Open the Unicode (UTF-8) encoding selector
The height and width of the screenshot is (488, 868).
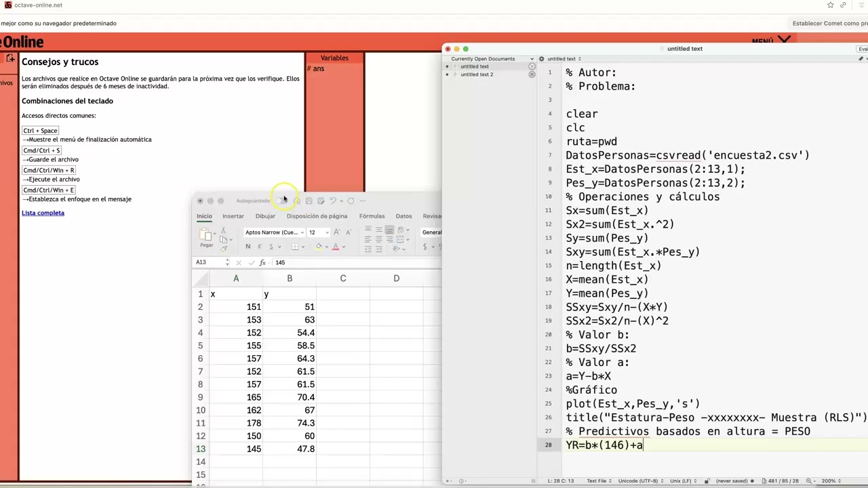point(642,481)
